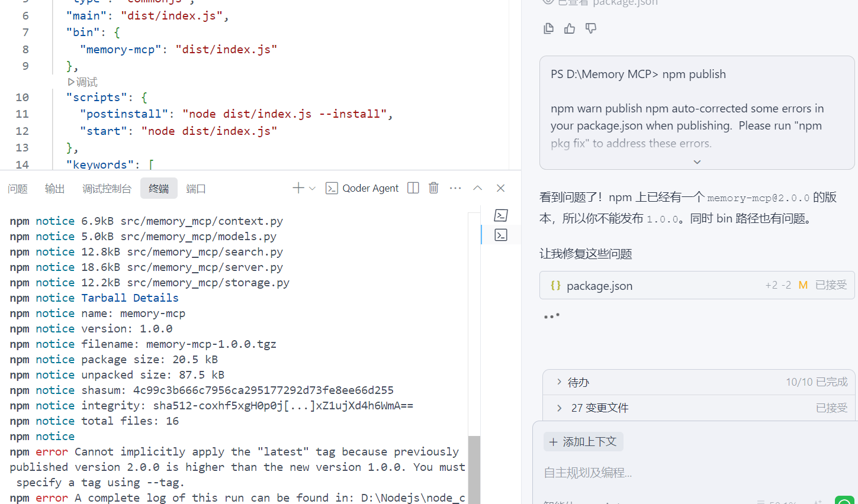Screen dimensions: 858x504
Task: Click the 添加上下文 button
Action: point(583,442)
